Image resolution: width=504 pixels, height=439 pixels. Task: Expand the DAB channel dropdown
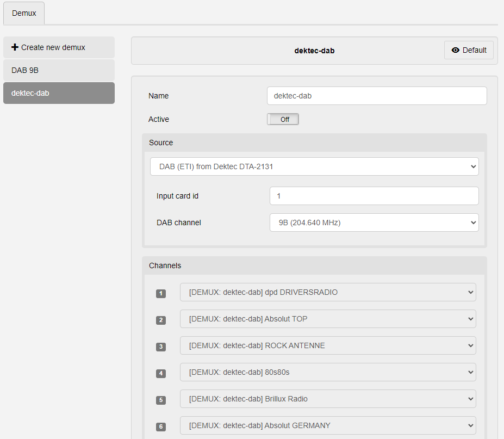coord(374,222)
